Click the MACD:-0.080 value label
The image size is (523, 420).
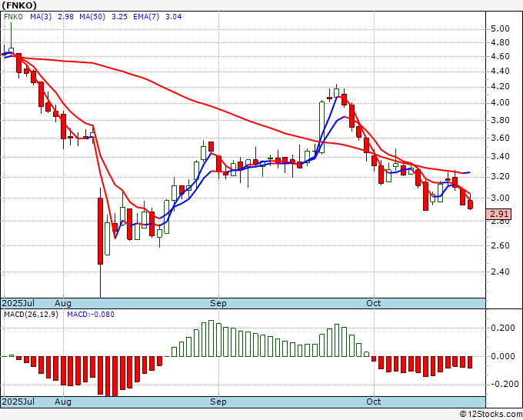tap(91, 315)
